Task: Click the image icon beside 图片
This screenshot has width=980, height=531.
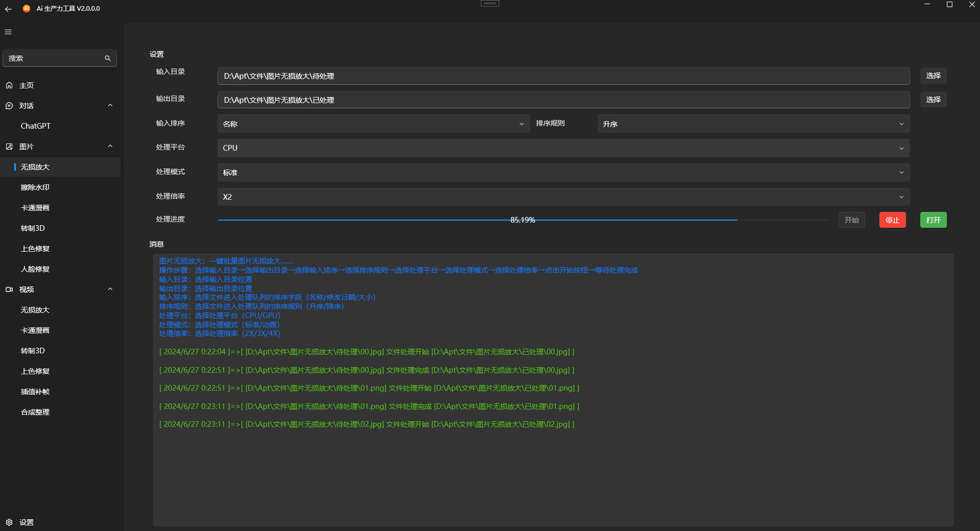Action: pos(9,147)
